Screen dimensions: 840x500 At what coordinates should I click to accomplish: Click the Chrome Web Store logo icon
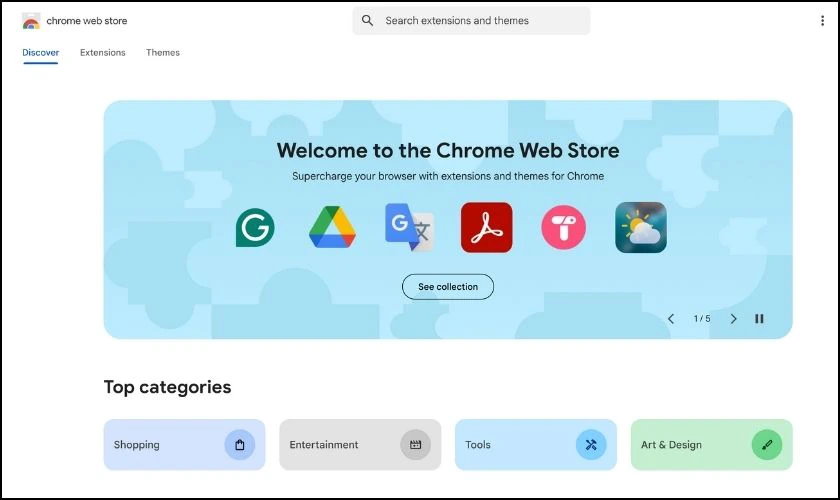coord(31,21)
